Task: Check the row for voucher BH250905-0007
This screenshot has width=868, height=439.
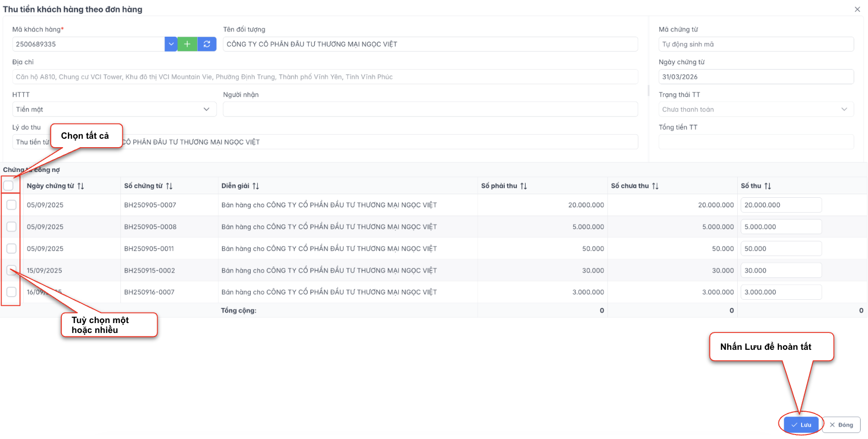Action: pyautogui.click(x=11, y=205)
